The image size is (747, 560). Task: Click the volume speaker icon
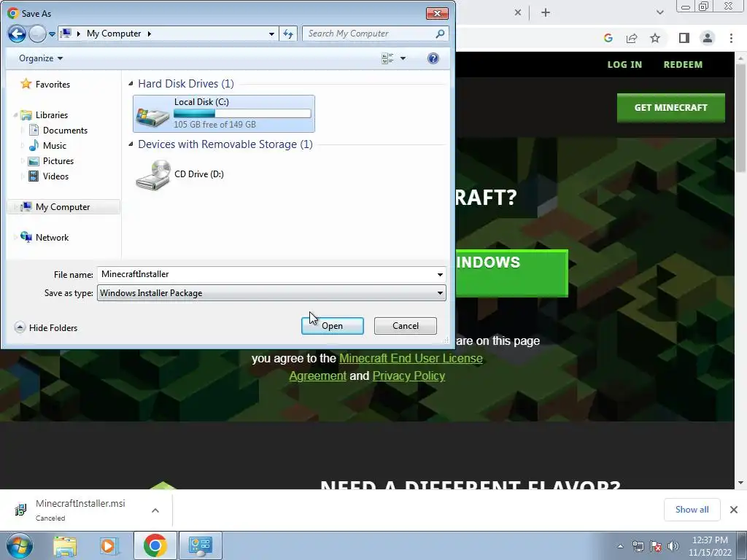673,546
